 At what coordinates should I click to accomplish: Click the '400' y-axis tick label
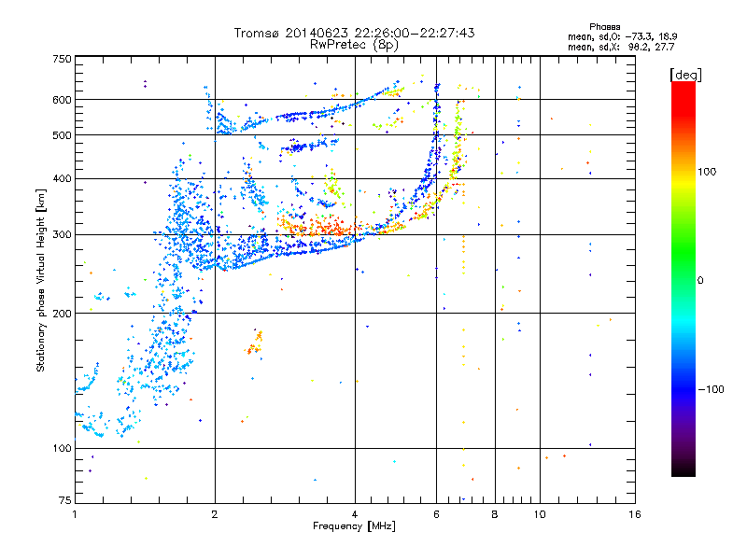click(62, 179)
